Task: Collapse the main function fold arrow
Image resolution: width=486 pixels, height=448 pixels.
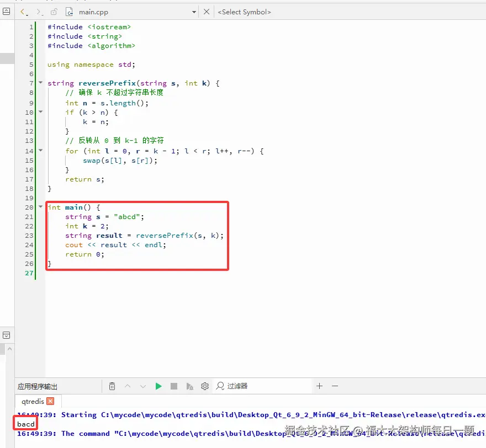Action: [41, 206]
